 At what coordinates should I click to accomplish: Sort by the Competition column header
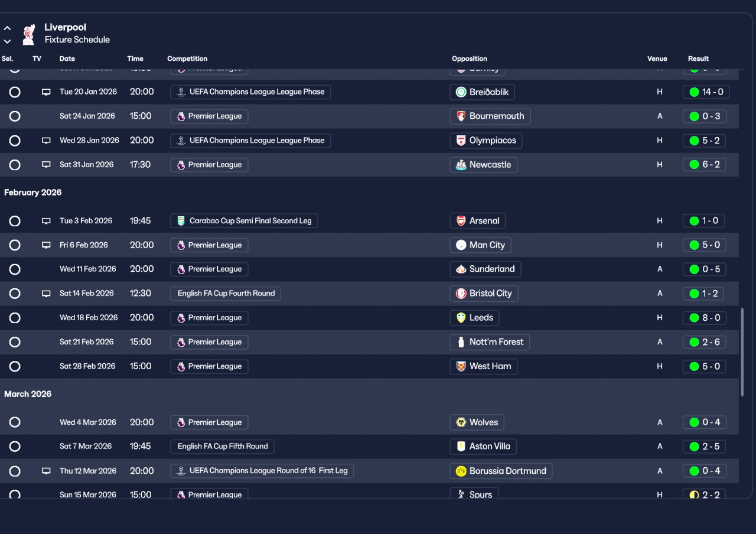[187, 58]
